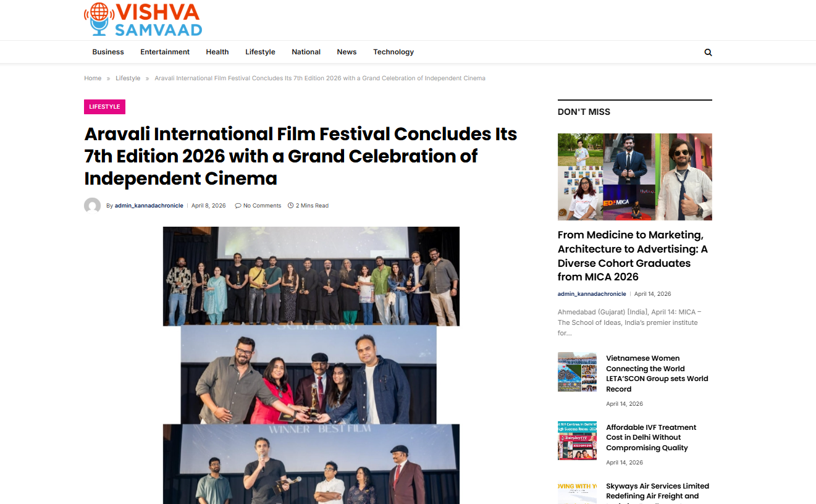The height and width of the screenshot is (504, 816).
Task: Select Lifestyle in the navigation bar
Action: (x=260, y=52)
